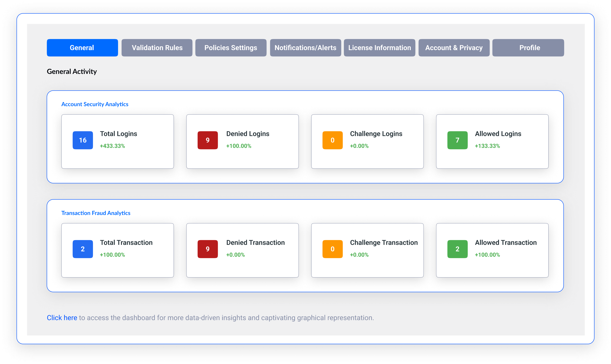The image size is (611, 364).
Task: Click the '+100.00%' Total Transaction change
Action: pyautogui.click(x=112, y=255)
